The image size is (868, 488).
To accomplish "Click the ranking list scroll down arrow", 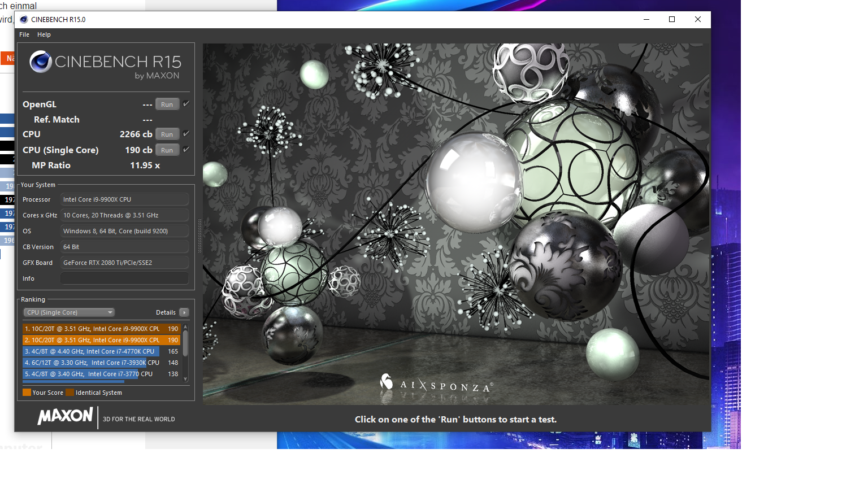I will tap(185, 380).
